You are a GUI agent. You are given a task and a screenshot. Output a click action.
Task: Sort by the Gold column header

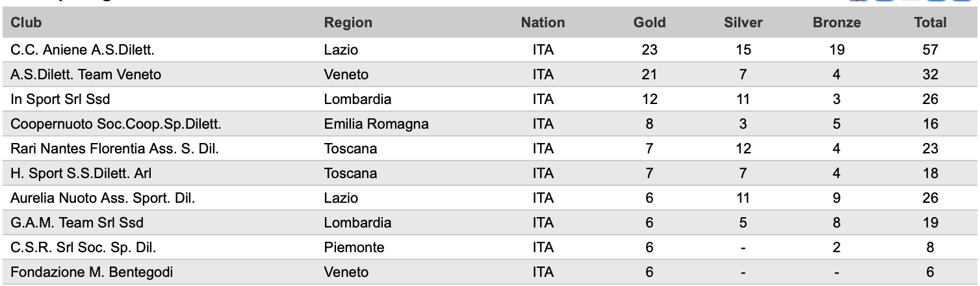tap(650, 23)
